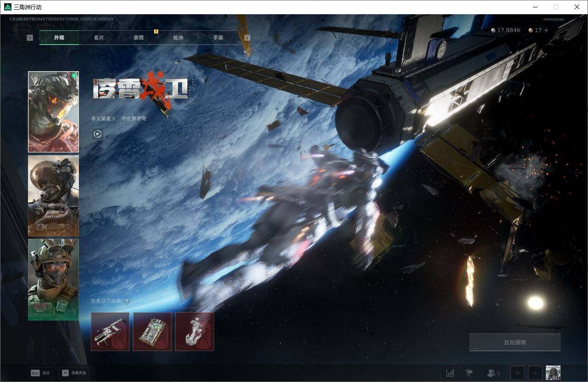This screenshot has width=588, height=382.
Task: Click the 包含以下涂装 label
Action: click(x=106, y=301)
